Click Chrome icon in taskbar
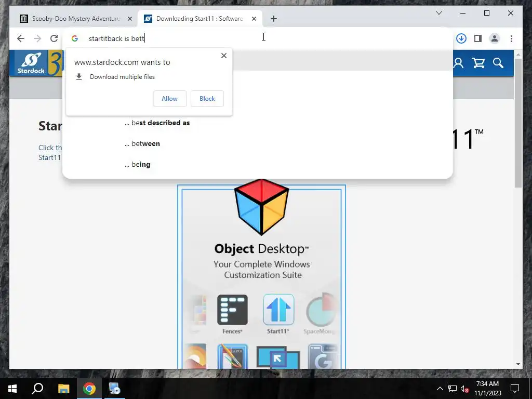 click(89, 389)
